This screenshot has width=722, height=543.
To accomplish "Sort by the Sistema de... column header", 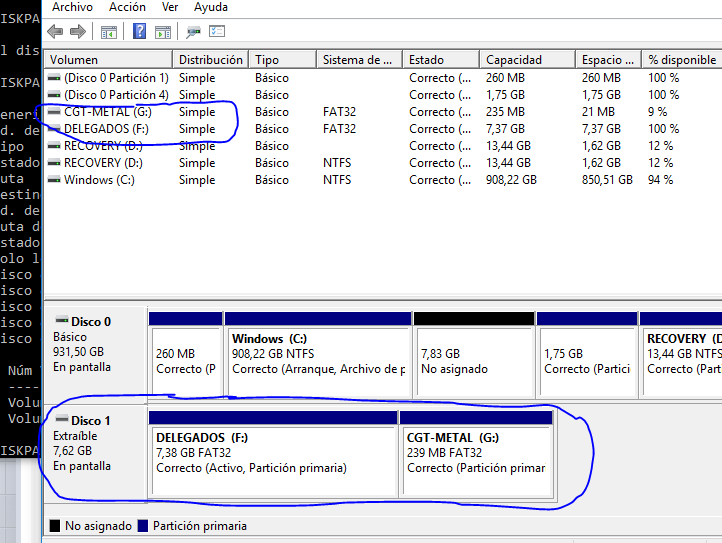I will click(x=360, y=60).
